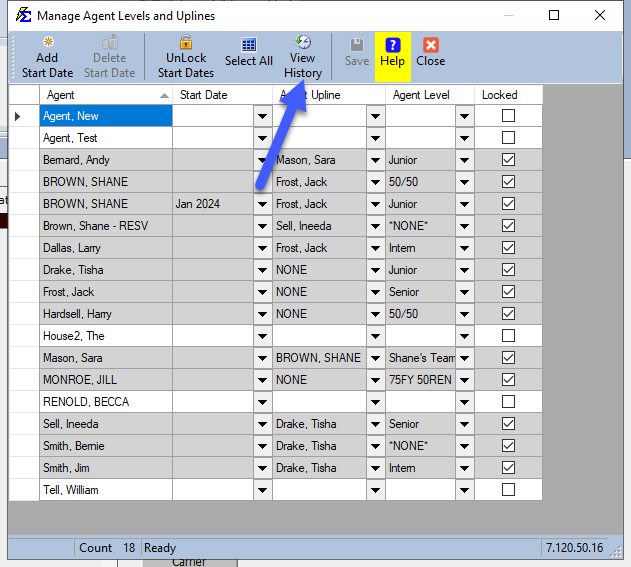Viewport: 631px width, 567px height.
Task: Open Agent Level dropdown for Smith, Jim
Action: click(464, 468)
